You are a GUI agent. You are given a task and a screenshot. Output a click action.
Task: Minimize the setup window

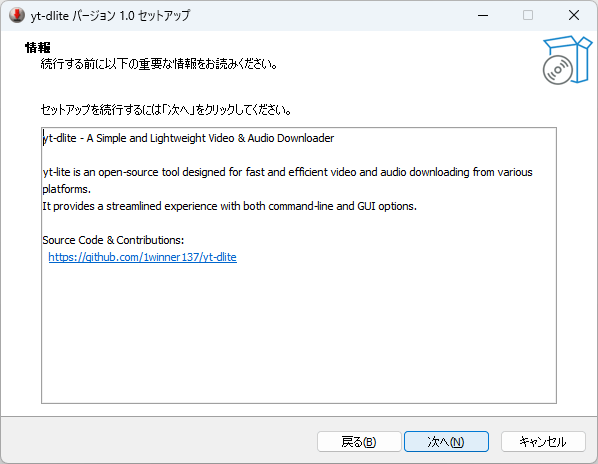(x=483, y=16)
